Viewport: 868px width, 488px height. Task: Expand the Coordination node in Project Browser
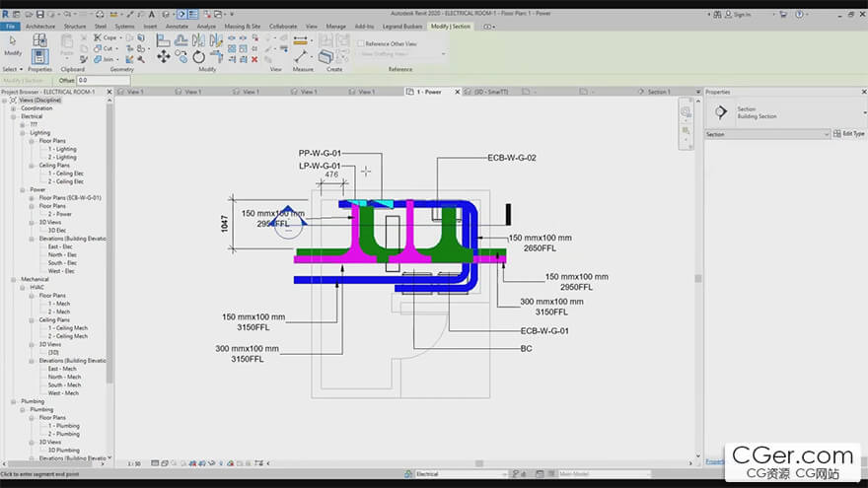(14, 108)
